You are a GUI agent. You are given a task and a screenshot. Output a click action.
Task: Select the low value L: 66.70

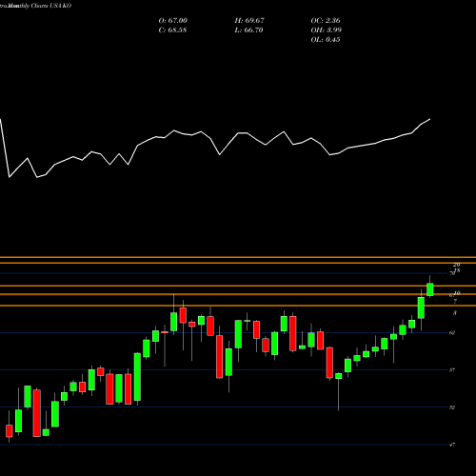coord(249,30)
